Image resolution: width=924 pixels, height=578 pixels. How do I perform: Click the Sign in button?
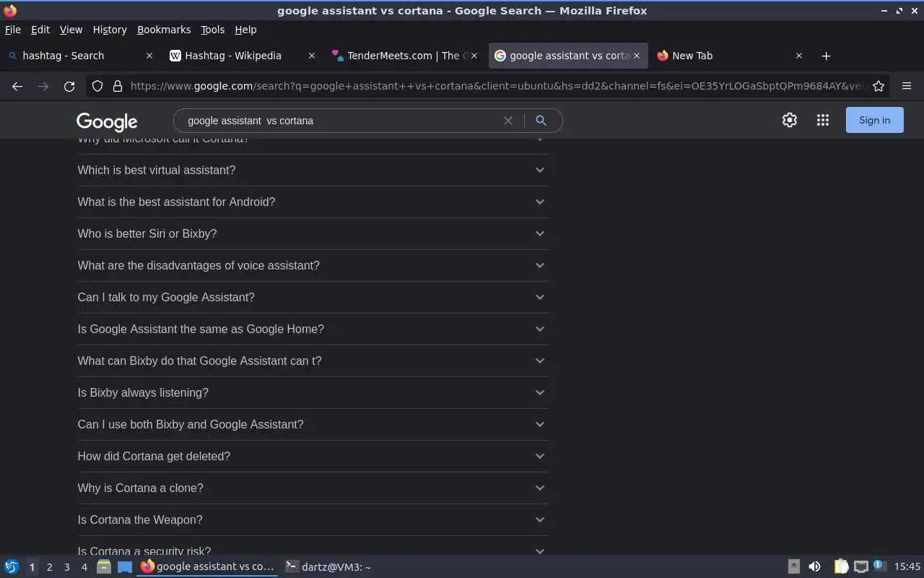[x=875, y=120]
